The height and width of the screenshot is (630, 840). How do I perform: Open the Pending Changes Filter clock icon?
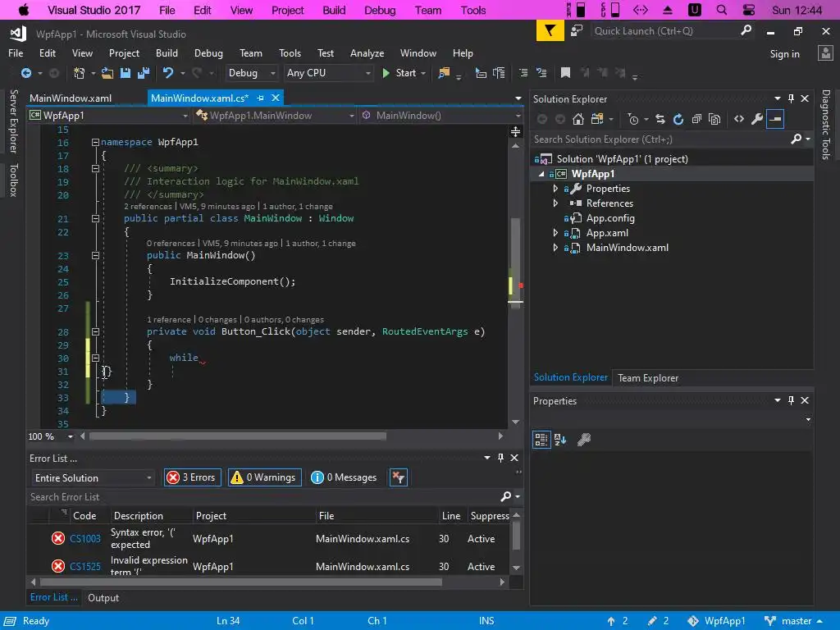tap(633, 119)
